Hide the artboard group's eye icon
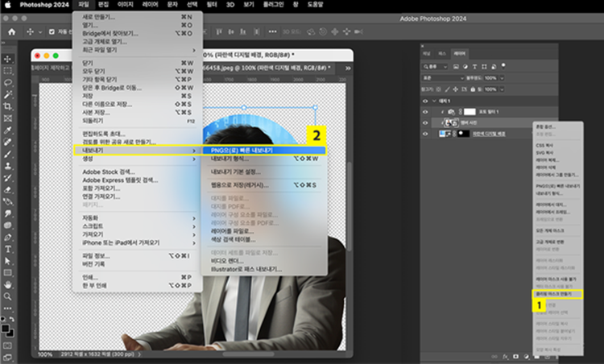604x364 pixels. pyautogui.click(x=425, y=101)
